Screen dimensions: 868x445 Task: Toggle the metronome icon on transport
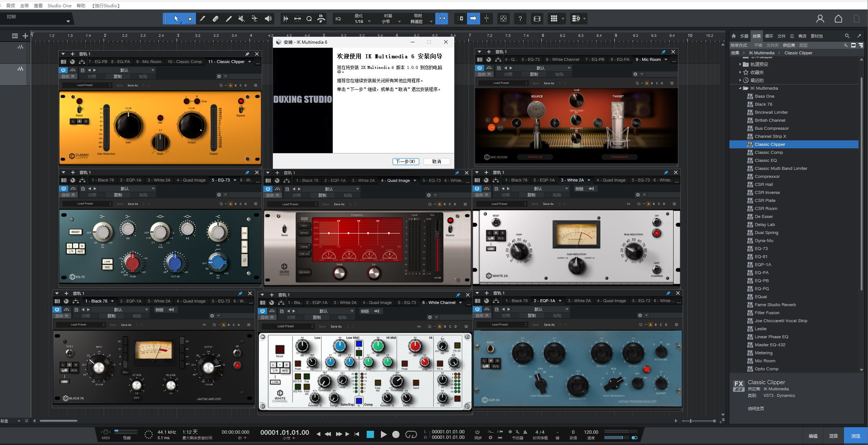pyautogui.click(x=525, y=432)
